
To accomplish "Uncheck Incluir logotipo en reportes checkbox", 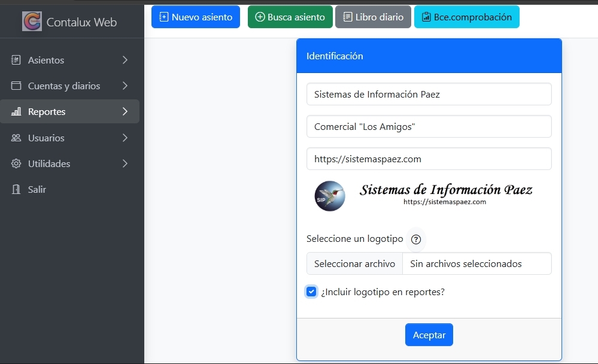I will pyautogui.click(x=311, y=292).
